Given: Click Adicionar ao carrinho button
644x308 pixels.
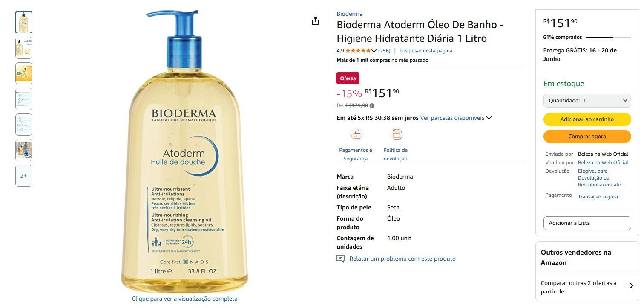Looking at the screenshot, I should [x=587, y=119].
